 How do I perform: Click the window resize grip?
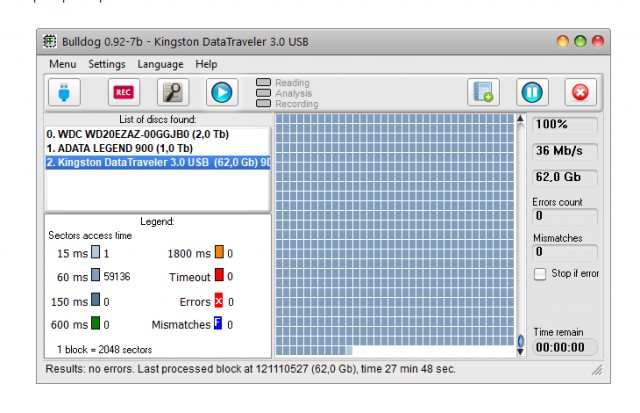click(597, 370)
